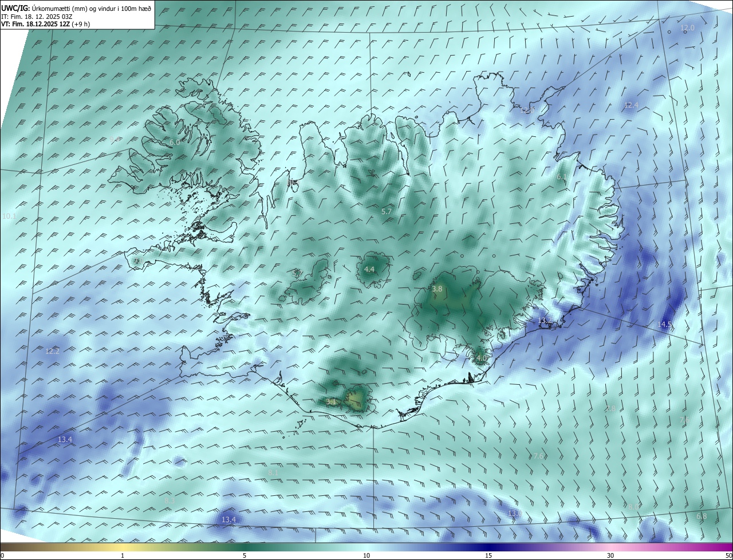Click the 6.1 value label on the map
Image resolution: width=733 pixels, height=560 pixels.
[x=562, y=178]
